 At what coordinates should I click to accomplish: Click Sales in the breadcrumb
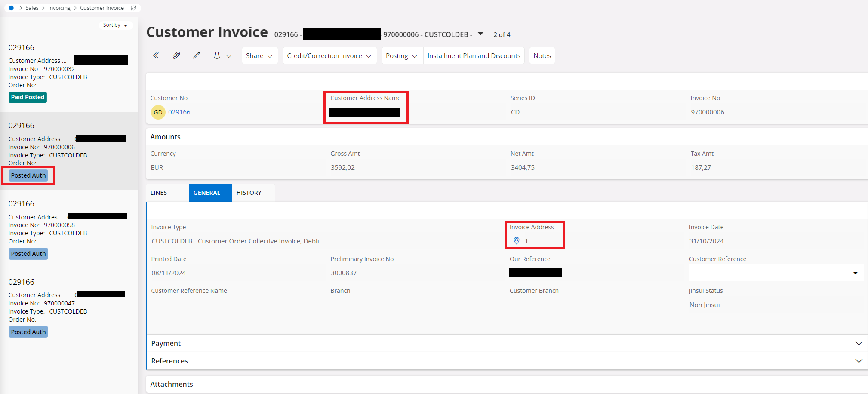click(32, 8)
